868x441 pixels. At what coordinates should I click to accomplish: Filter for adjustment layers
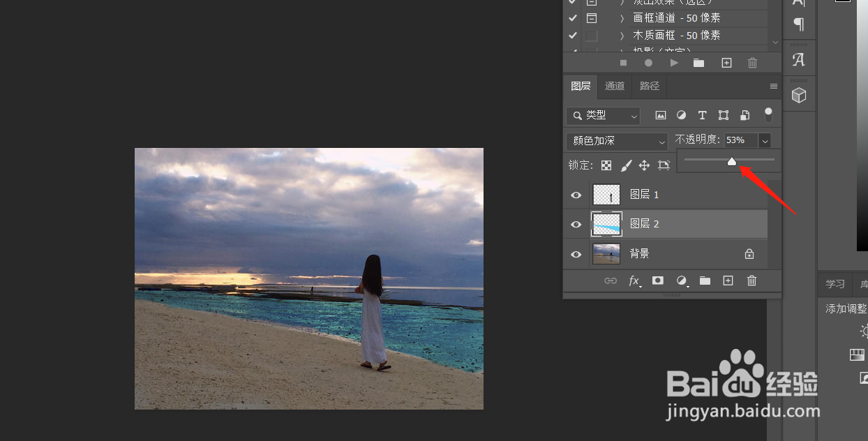681,115
